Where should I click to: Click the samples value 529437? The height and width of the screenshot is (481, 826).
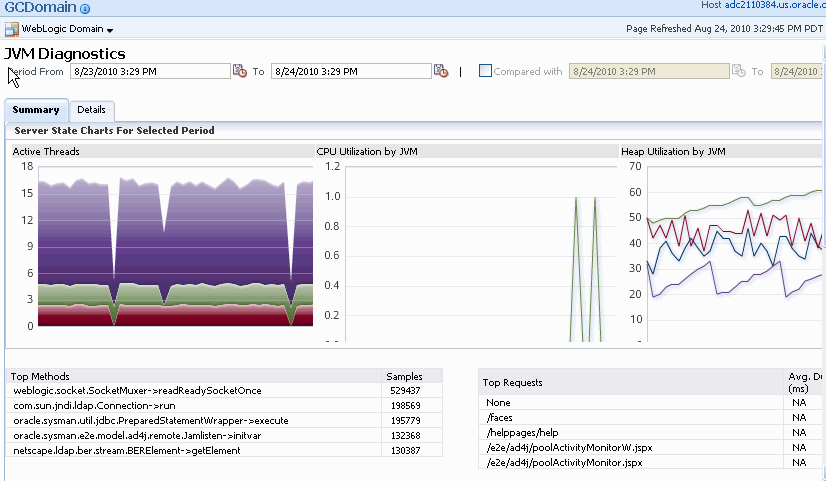(x=405, y=391)
